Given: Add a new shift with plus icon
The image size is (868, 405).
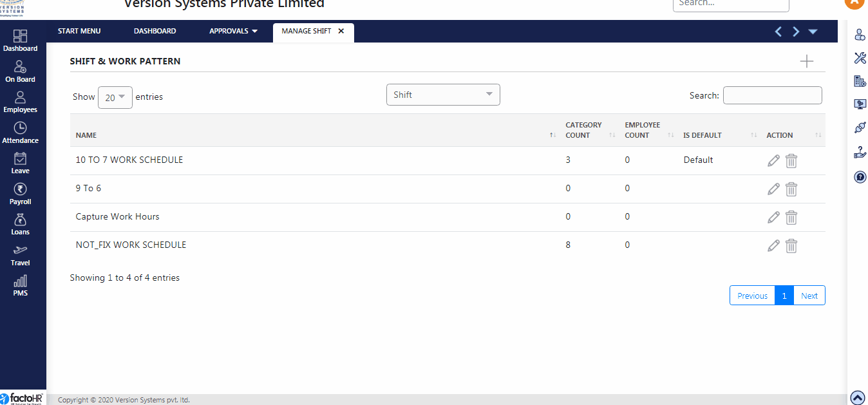Looking at the screenshot, I should point(806,61).
